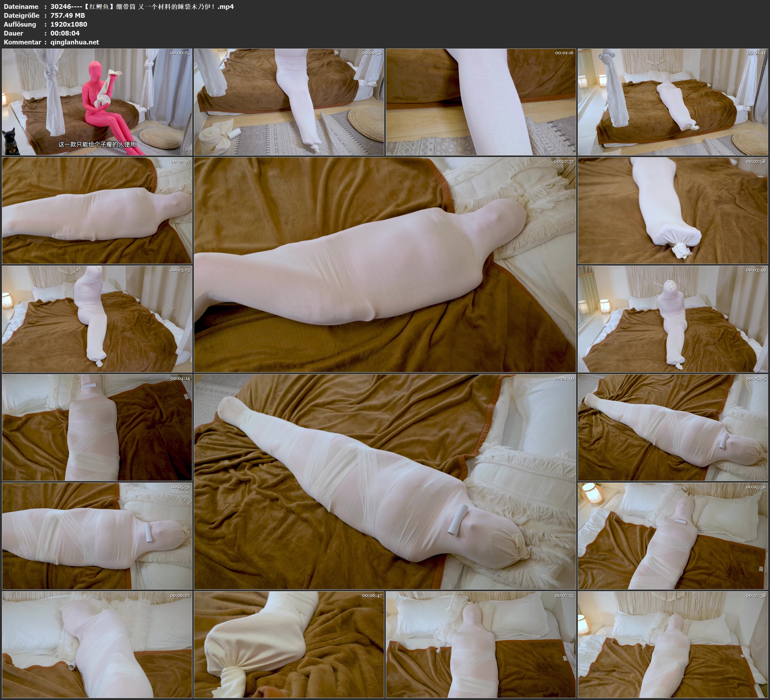The width and height of the screenshot is (770, 700).
Task: Select the 00:03:23 frame
Action: point(97,319)
